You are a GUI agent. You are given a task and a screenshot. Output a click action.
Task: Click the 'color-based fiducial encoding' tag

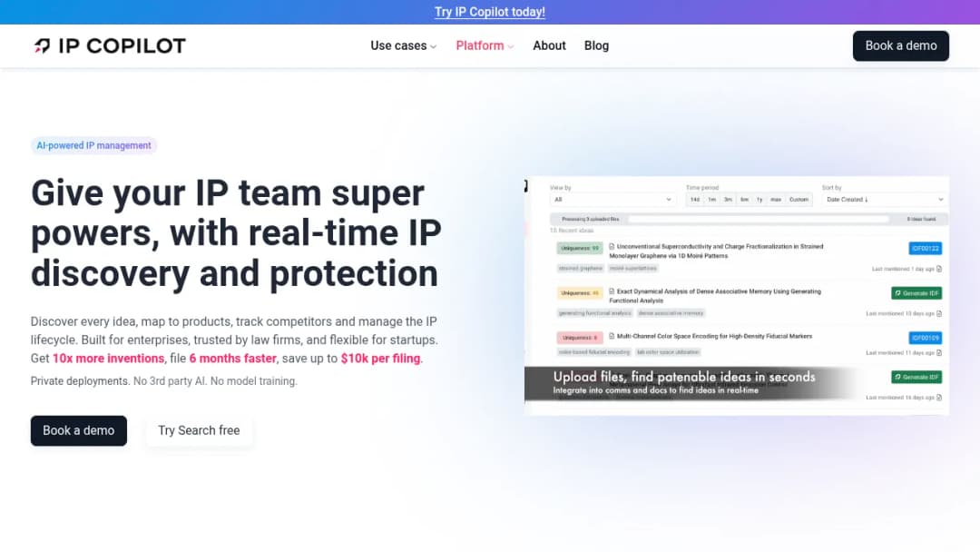tap(593, 352)
